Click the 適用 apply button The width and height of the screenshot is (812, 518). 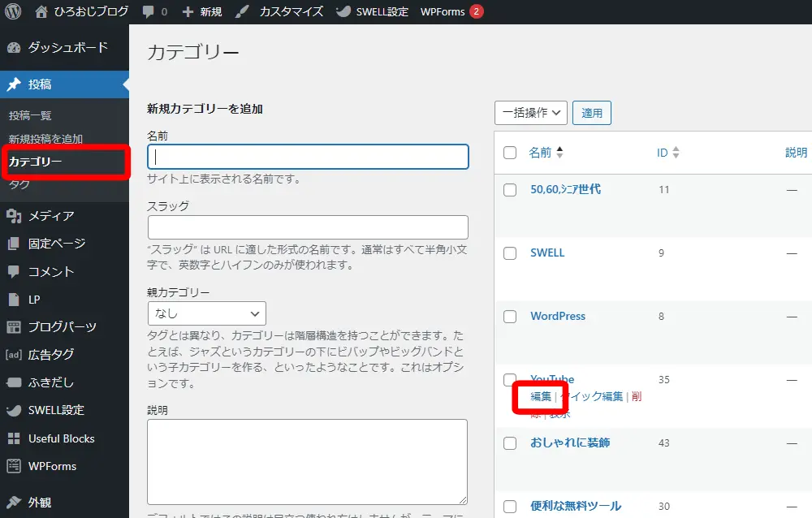[x=591, y=113]
